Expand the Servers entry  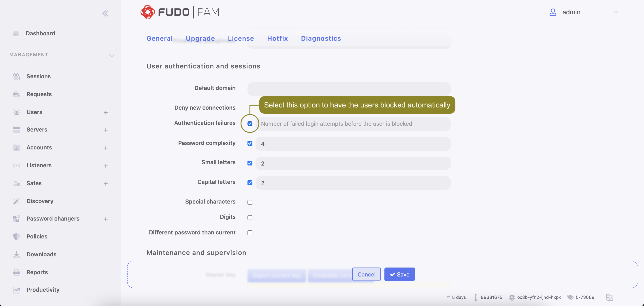click(106, 130)
